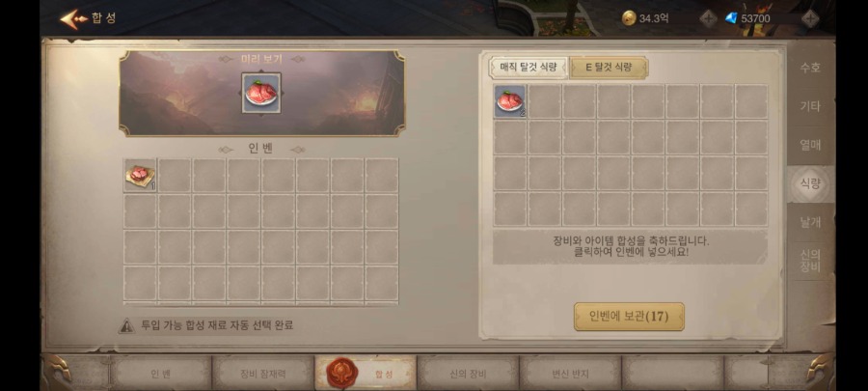Screen dimensions: 868x391
Task: Add gold with the plus icon
Action: 708,18
